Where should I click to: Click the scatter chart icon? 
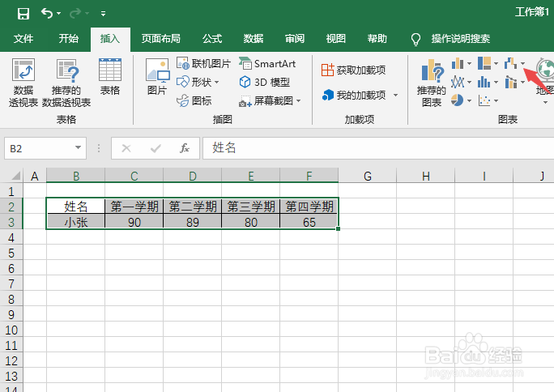pyautogui.click(x=484, y=100)
